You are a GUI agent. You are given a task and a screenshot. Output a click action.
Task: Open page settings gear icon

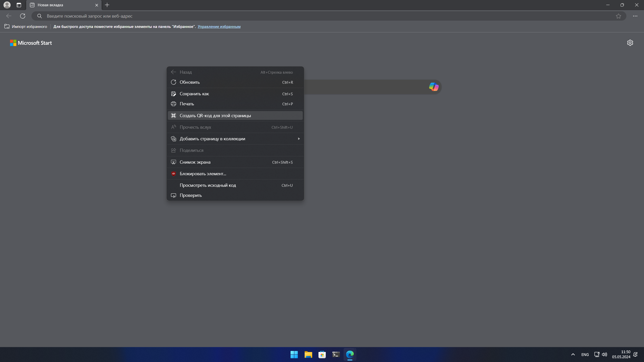[x=630, y=43]
